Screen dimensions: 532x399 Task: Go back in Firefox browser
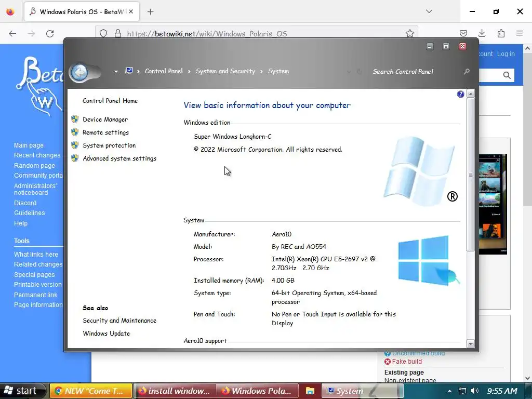point(12,34)
